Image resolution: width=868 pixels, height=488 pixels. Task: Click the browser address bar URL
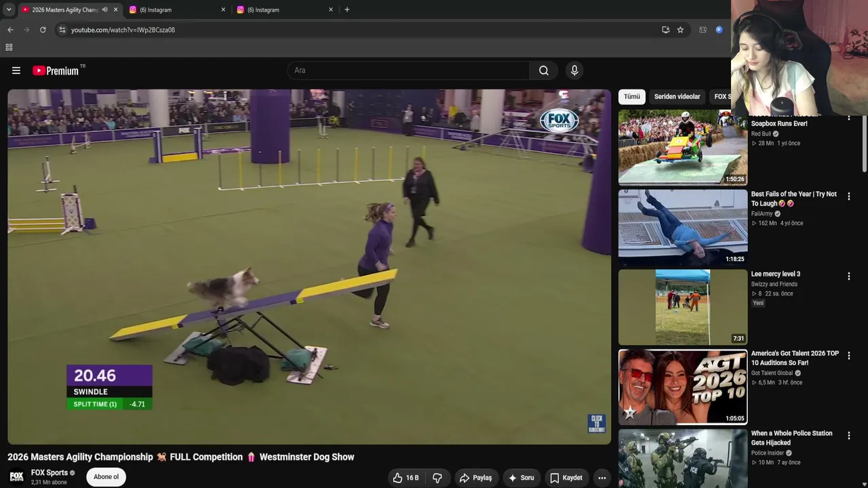pyautogui.click(x=123, y=30)
